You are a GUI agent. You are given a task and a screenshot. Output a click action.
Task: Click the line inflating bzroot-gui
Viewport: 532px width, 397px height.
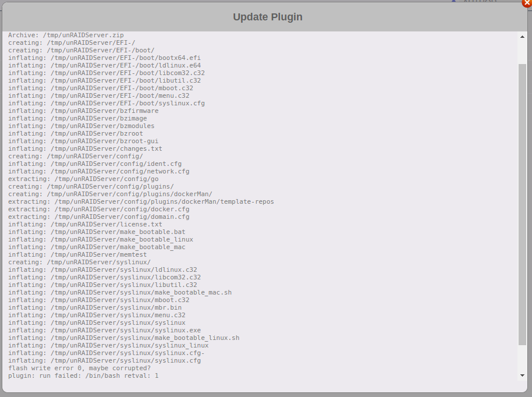[x=83, y=141]
